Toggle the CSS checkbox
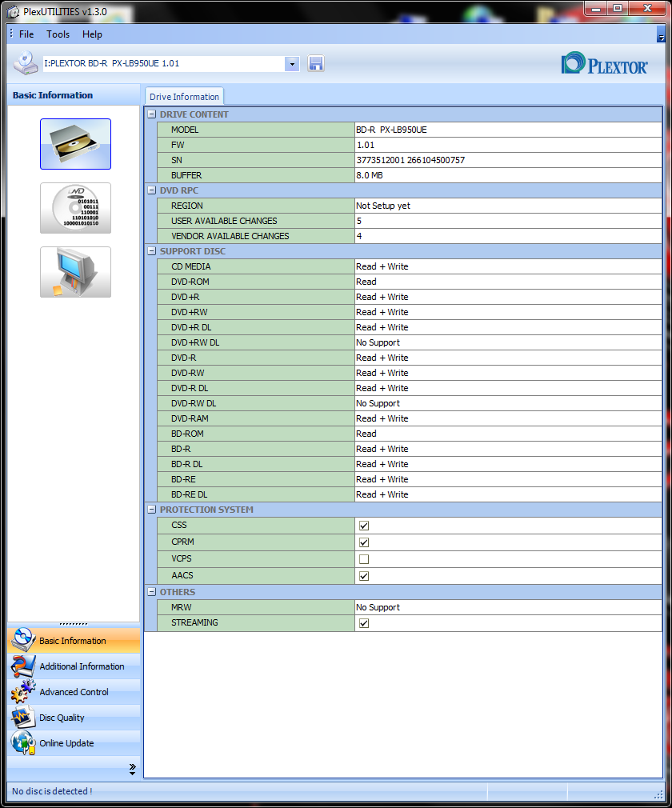 (x=364, y=526)
